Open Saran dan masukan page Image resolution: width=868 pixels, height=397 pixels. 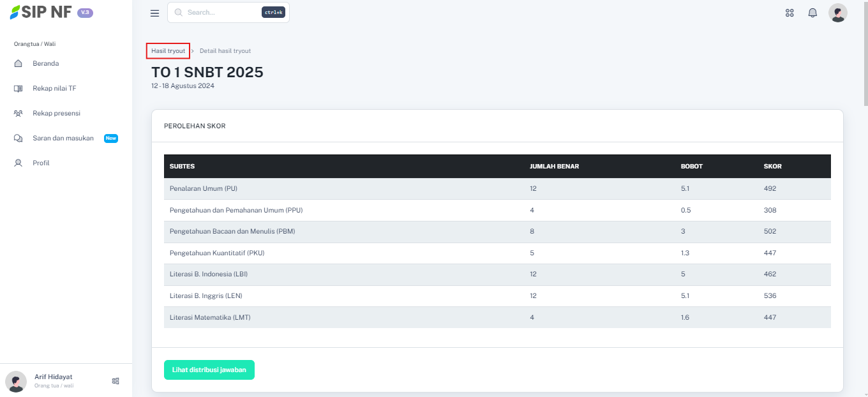pos(63,139)
